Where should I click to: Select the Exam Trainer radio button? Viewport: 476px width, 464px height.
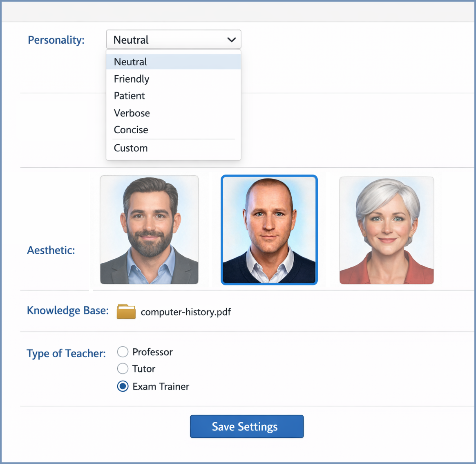[123, 386]
